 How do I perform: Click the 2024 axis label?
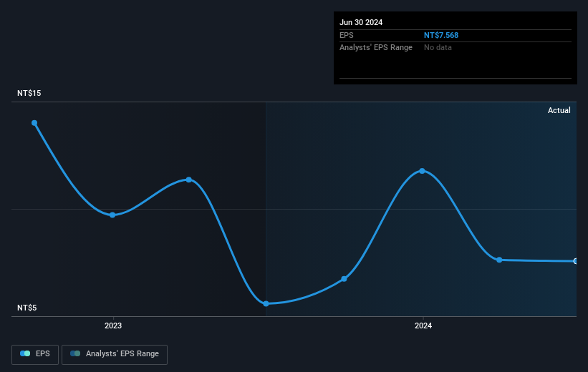(x=423, y=325)
